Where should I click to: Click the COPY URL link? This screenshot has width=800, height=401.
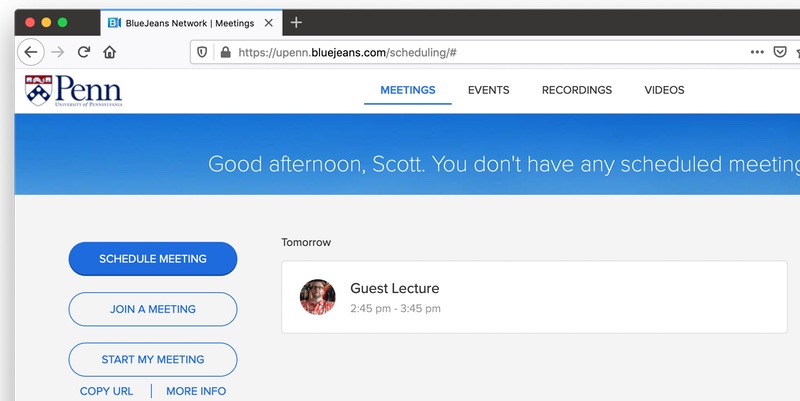pos(106,391)
